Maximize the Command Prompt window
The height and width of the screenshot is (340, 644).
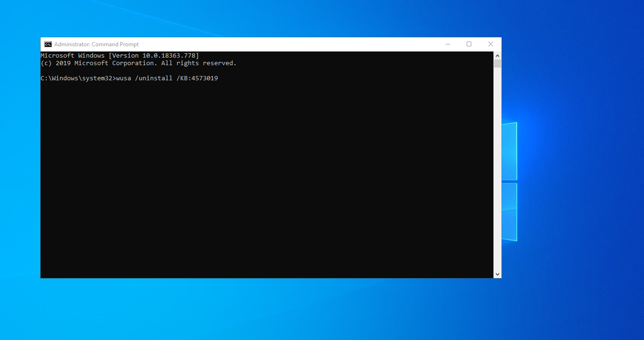click(x=469, y=44)
